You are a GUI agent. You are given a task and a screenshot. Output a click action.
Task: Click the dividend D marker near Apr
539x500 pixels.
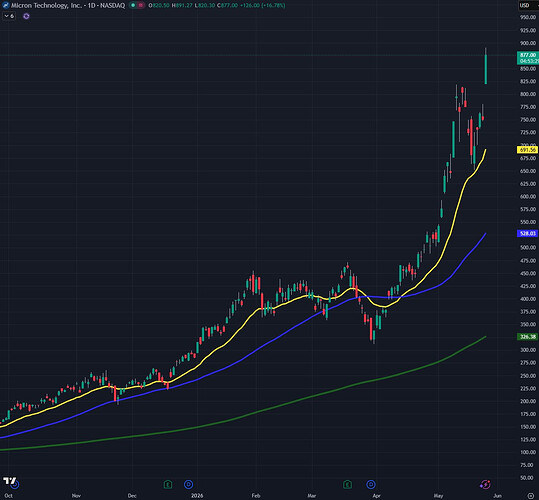[x=371, y=485]
